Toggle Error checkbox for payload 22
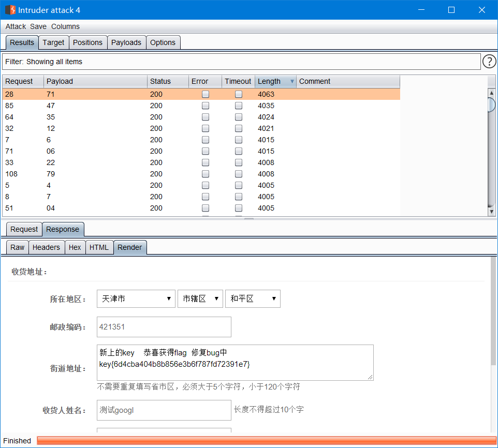Screen dimensions: 498x448 point(206,162)
